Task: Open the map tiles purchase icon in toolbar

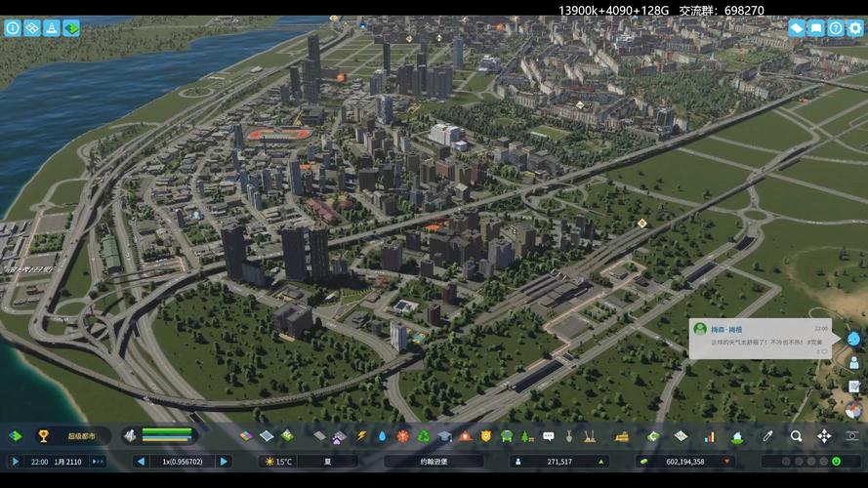Action: pos(681,436)
